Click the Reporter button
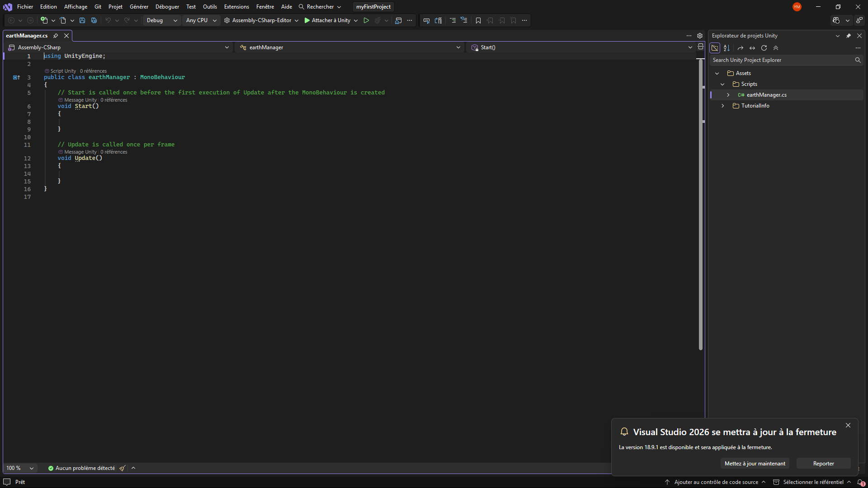Viewport: 868px width, 488px height. 823,464
